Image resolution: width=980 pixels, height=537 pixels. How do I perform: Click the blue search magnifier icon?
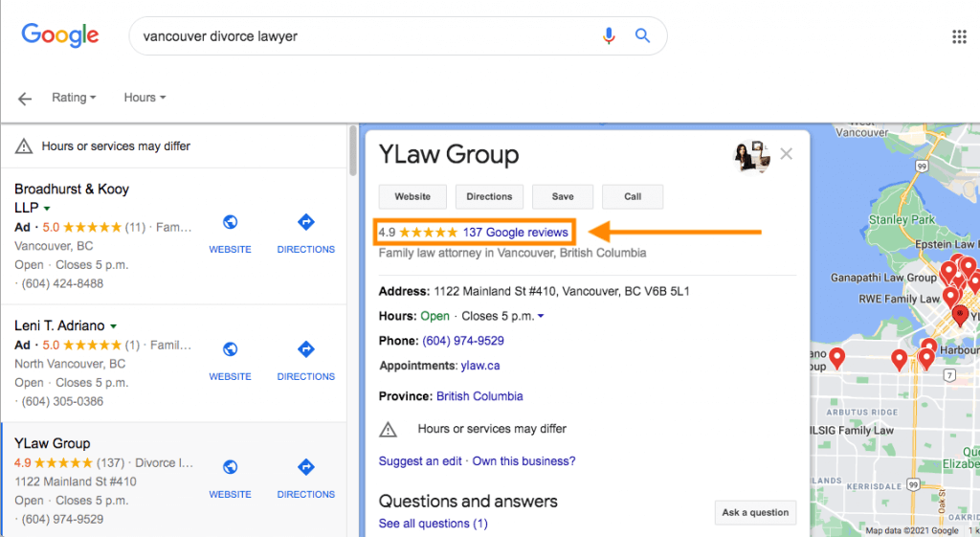[642, 35]
